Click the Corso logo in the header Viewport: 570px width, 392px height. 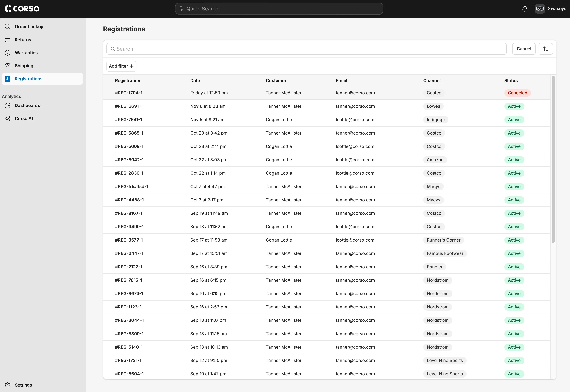pos(22,8)
